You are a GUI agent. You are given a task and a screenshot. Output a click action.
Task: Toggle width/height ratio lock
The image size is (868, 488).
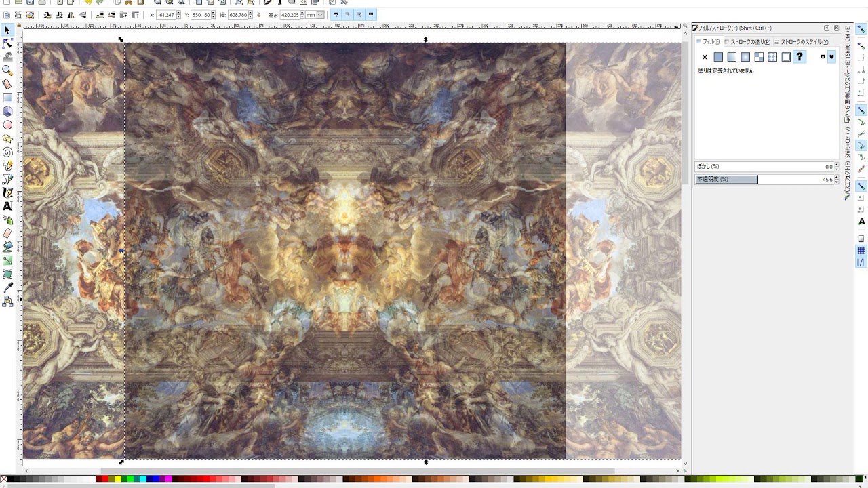click(259, 15)
